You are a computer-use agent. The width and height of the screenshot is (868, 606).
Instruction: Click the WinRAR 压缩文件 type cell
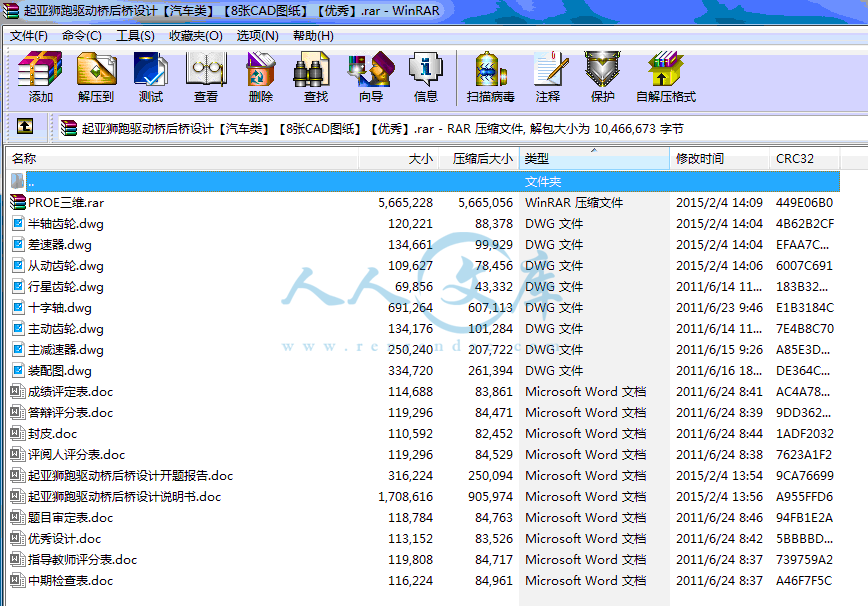tap(574, 203)
